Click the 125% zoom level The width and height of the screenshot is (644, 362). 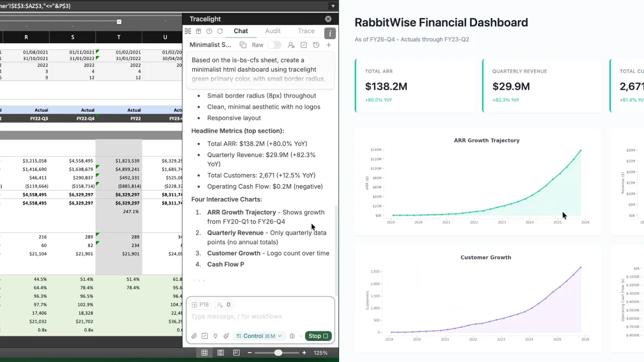[321, 353]
